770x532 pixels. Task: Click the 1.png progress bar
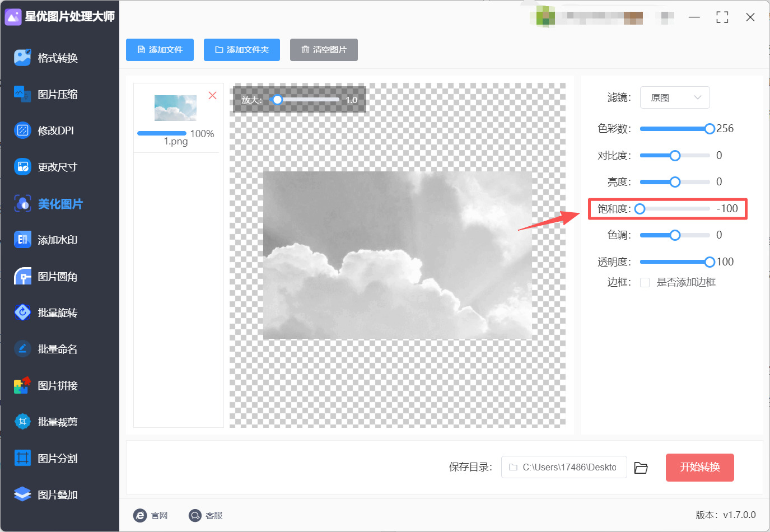[x=162, y=133]
